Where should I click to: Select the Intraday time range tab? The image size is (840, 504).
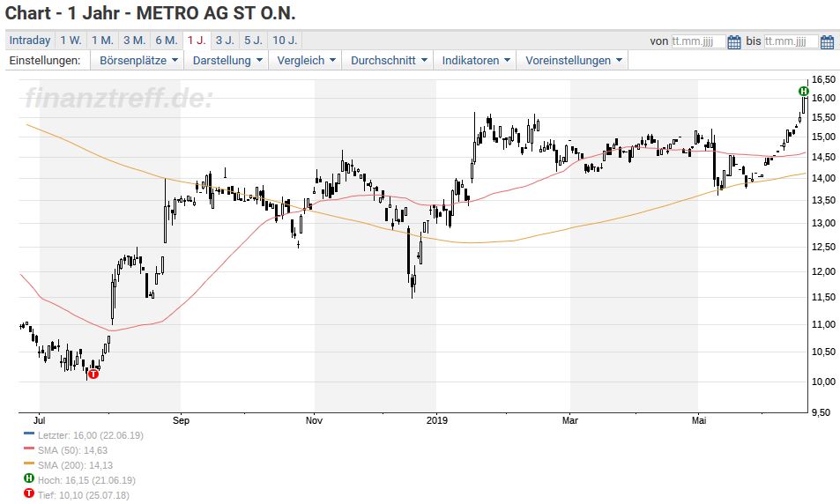pos(29,41)
